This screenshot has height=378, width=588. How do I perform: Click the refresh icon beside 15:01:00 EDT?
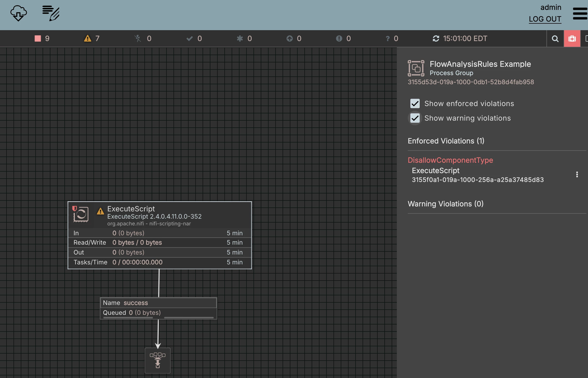click(436, 38)
